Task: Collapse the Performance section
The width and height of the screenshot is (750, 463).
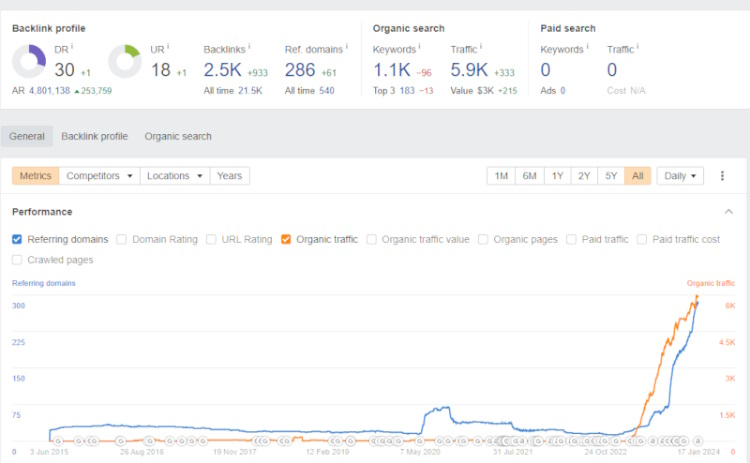Action: [728, 212]
